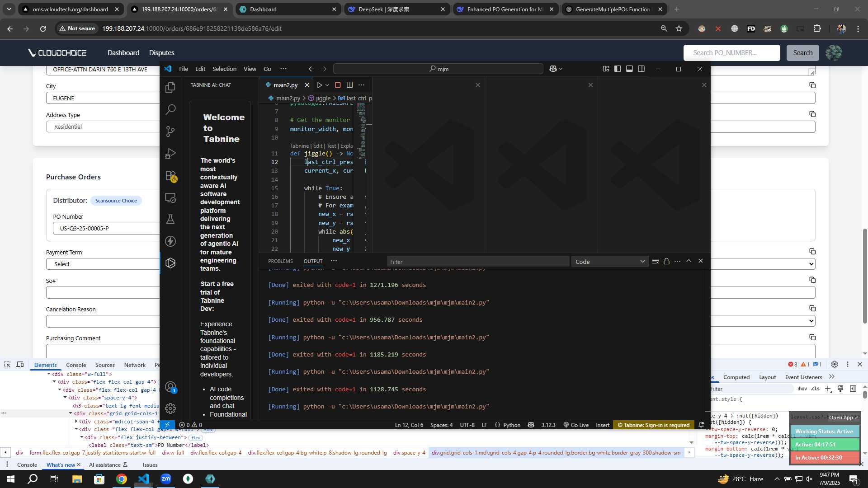
Task: Toggle Output auto-scroll lock
Action: pyautogui.click(x=666, y=261)
